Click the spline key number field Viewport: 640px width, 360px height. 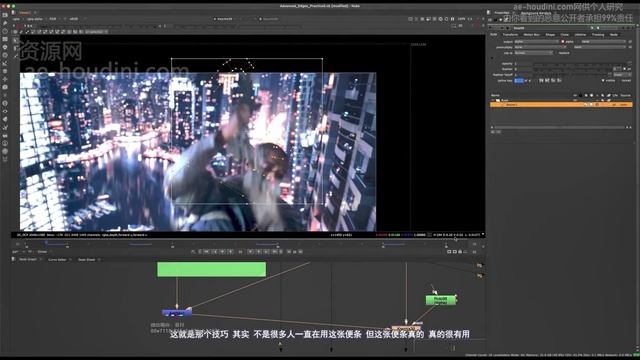point(519,80)
